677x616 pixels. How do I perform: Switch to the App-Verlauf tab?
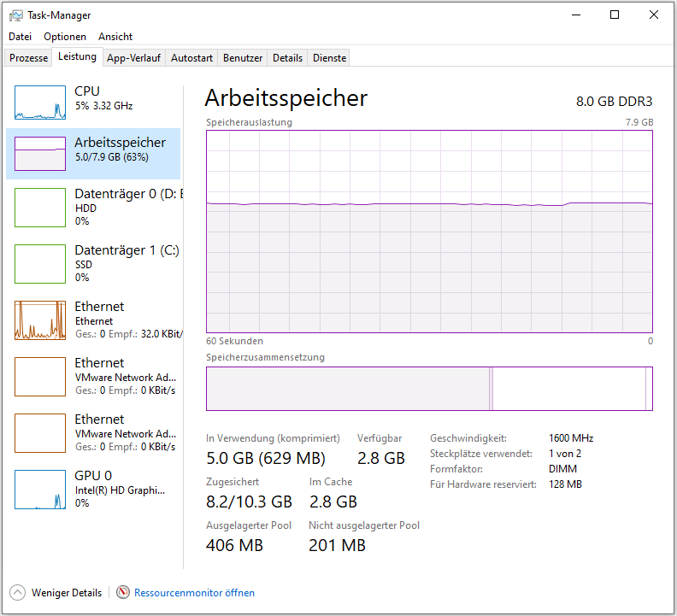(132, 58)
